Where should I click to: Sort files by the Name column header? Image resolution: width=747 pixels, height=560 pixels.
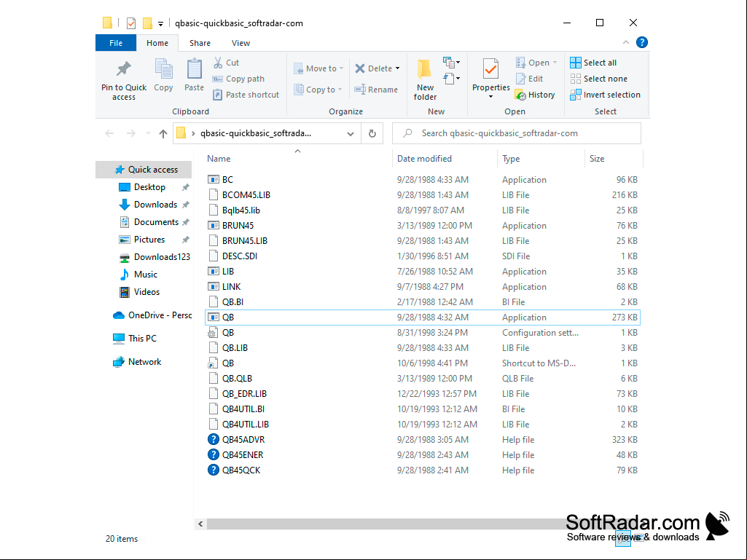point(297,159)
